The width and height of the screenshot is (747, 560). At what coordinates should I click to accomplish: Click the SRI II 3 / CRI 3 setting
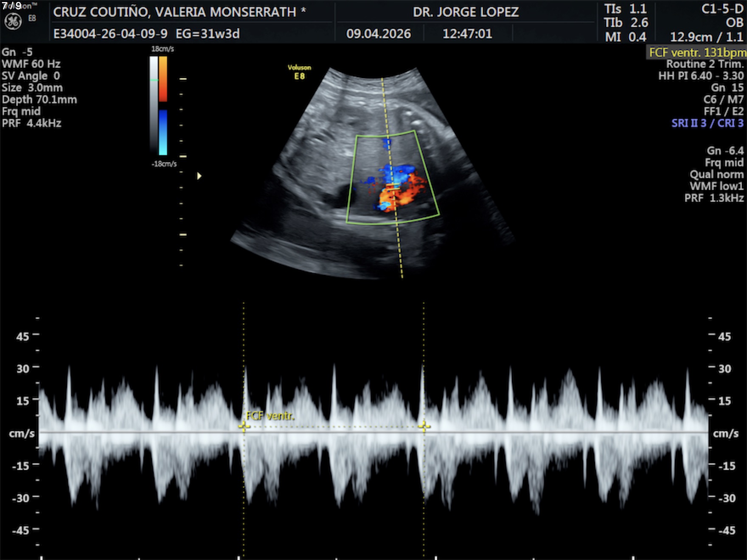pos(707,123)
